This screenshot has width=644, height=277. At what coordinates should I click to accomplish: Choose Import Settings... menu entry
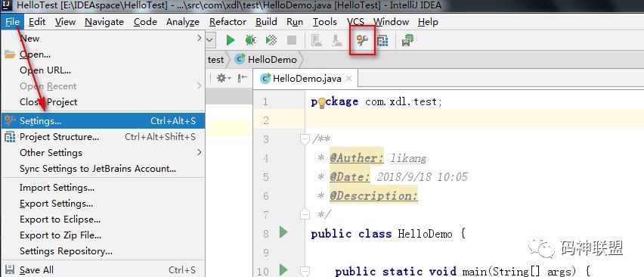point(103,188)
